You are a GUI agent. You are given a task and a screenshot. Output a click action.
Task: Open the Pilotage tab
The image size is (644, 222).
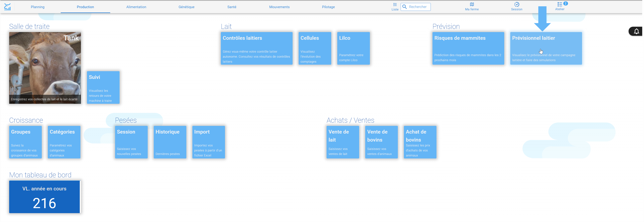click(x=328, y=7)
